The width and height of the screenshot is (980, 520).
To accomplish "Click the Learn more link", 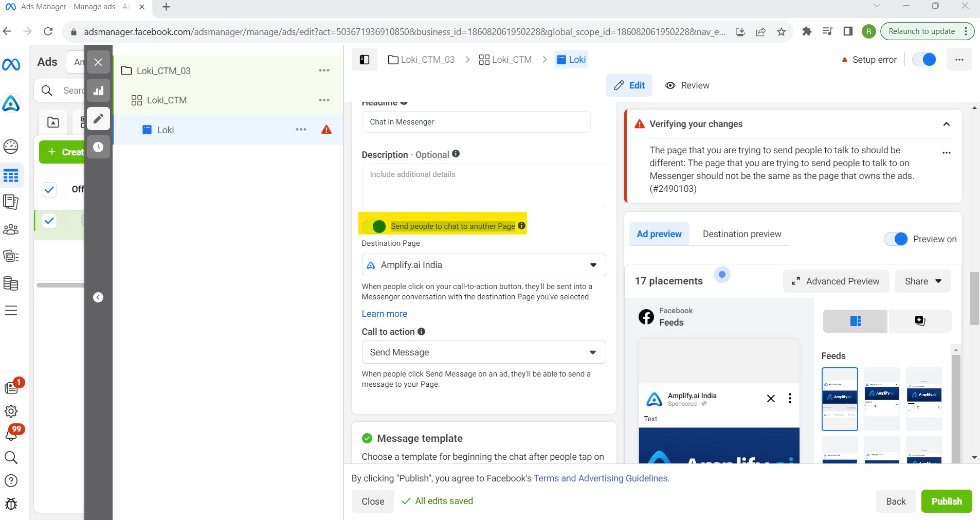I will (x=385, y=314).
